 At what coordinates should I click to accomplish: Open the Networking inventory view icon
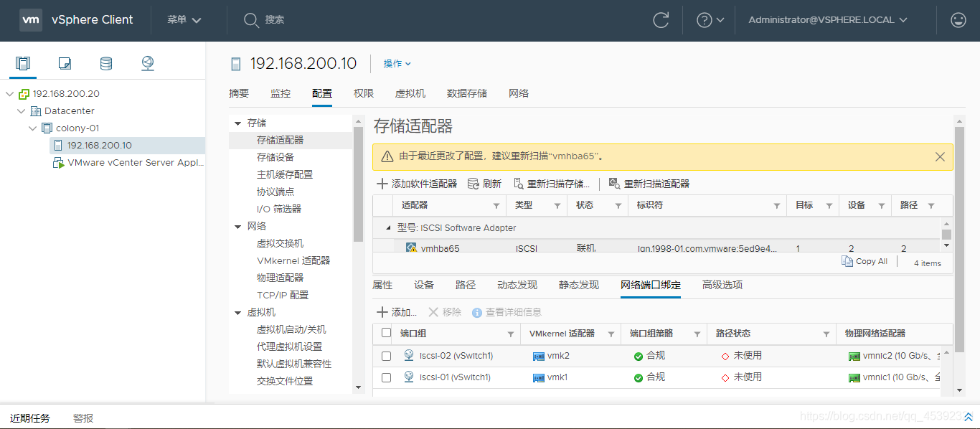click(x=148, y=64)
